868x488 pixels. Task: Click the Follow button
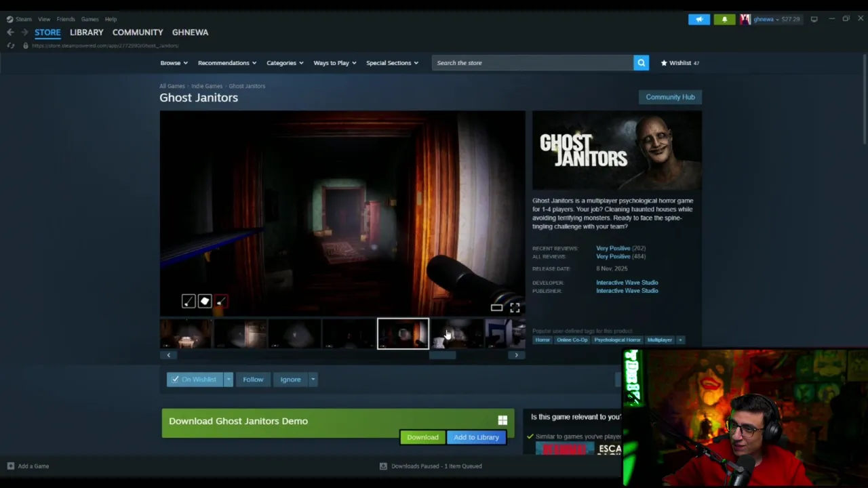point(253,380)
